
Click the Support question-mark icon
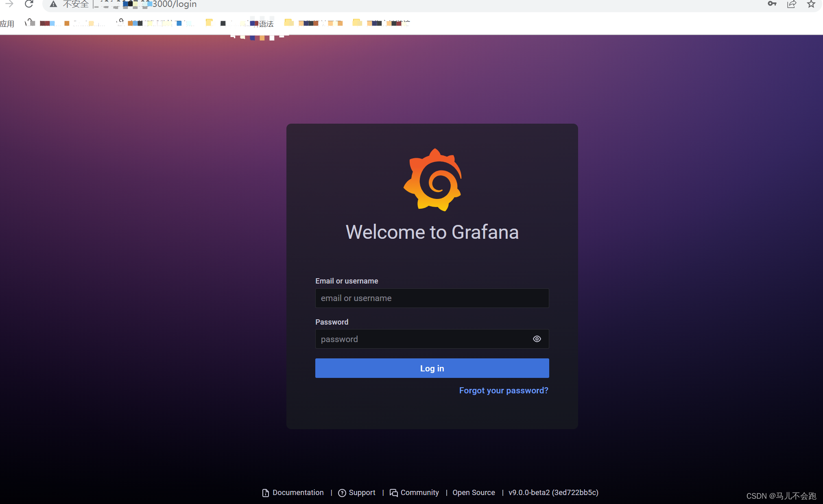342,493
